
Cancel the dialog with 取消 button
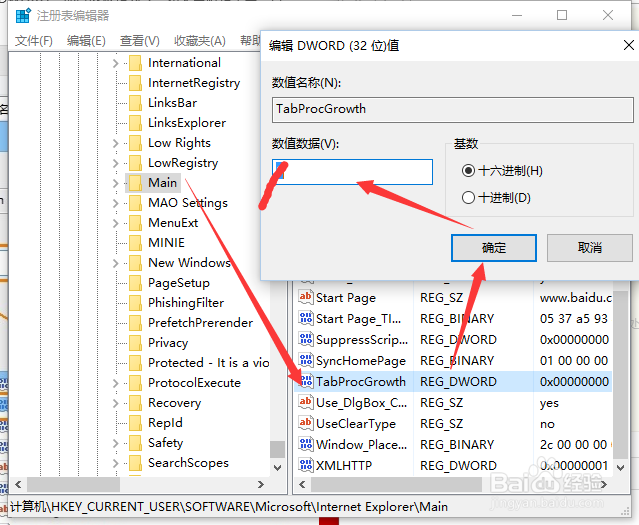[589, 248]
